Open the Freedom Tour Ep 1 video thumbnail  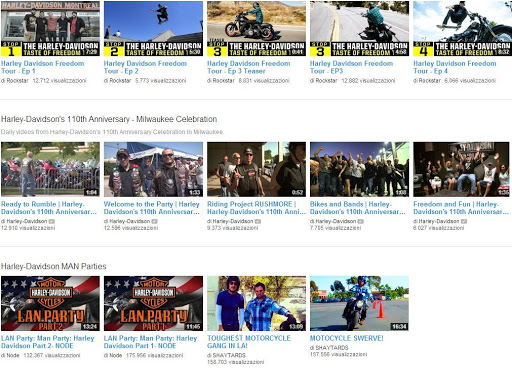coord(50,28)
